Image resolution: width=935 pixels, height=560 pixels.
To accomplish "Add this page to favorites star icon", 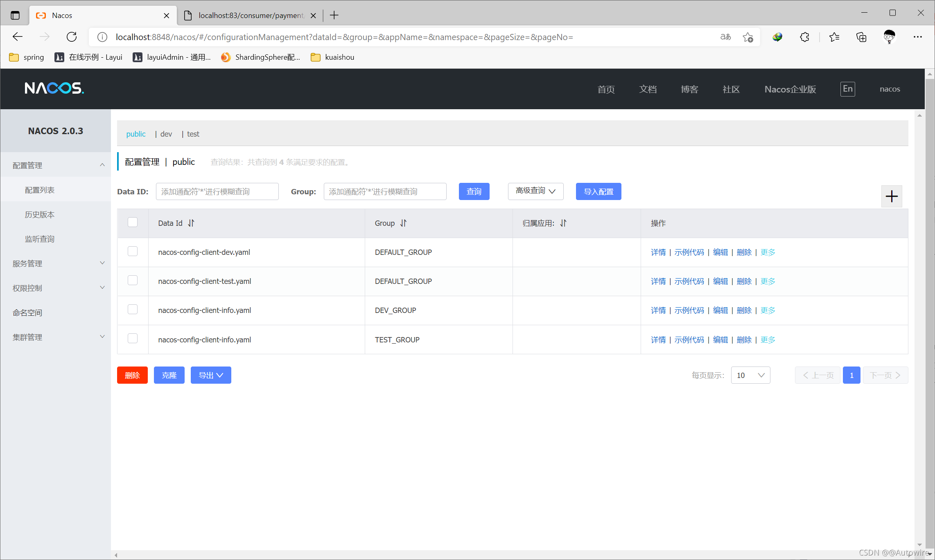I will [x=748, y=37].
